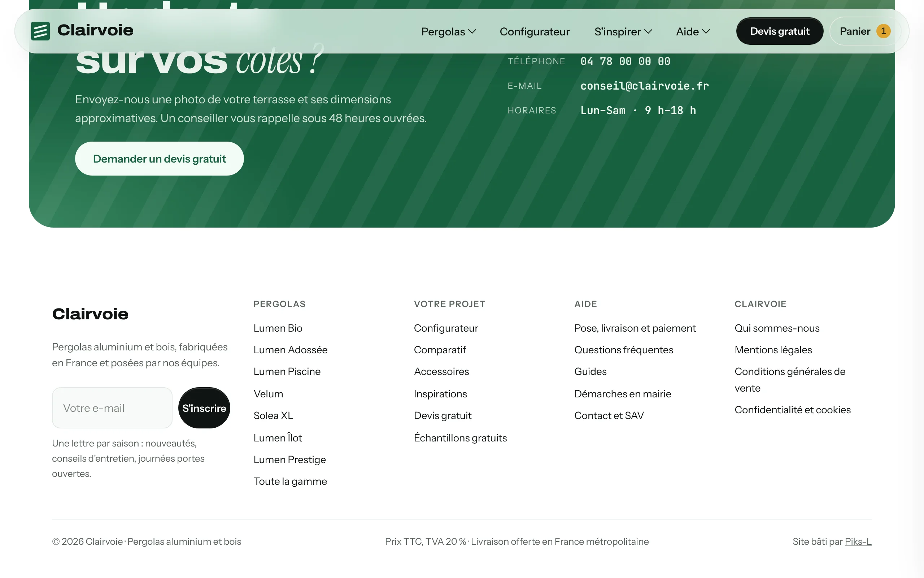Open the Devis gratuit footer link

point(443,415)
